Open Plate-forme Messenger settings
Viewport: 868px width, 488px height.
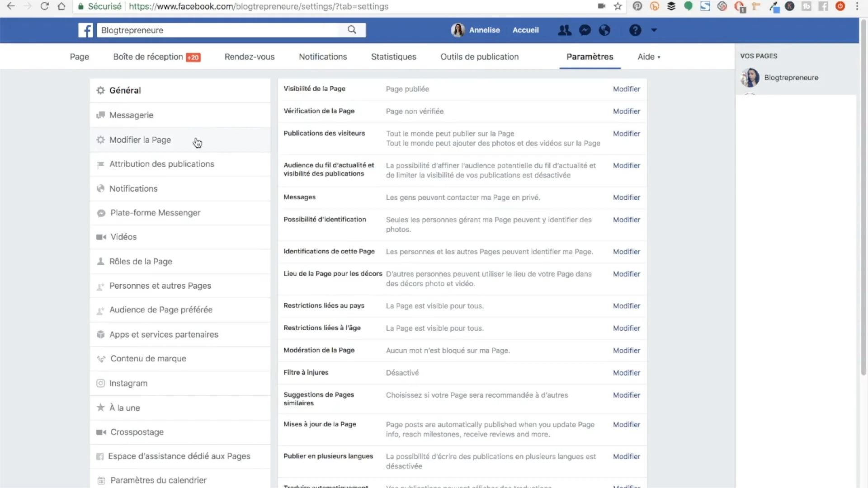tap(180, 213)
